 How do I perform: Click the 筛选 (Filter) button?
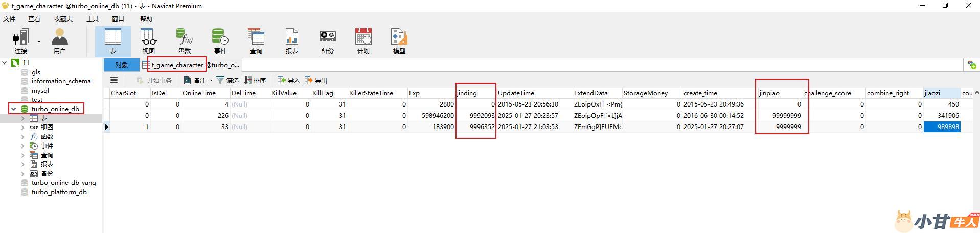tap(227, 81)
